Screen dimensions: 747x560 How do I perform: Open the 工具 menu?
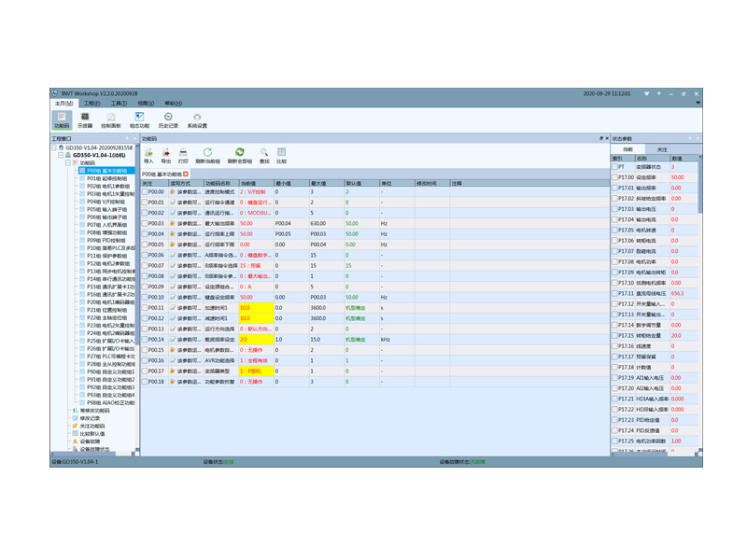pos(119,104)
